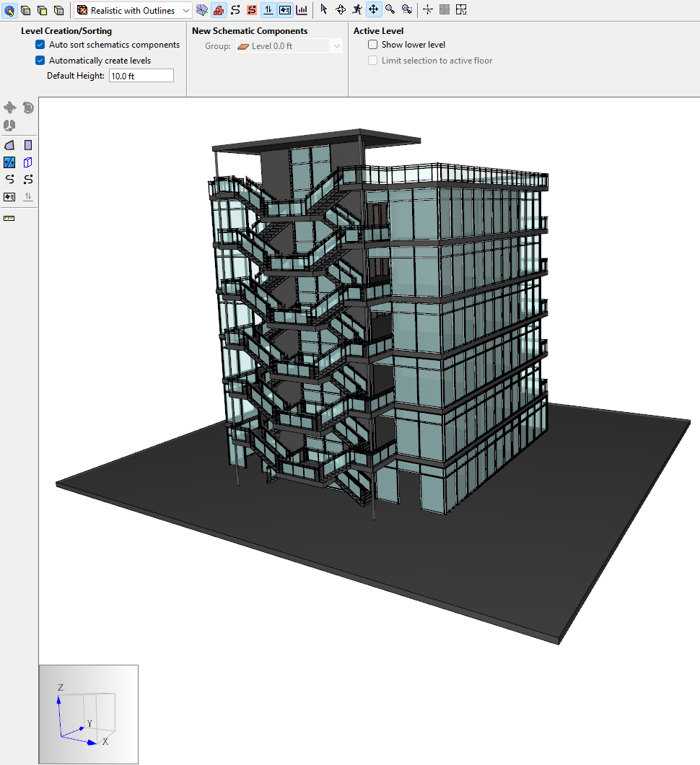Select the blue split arrows tool in left toolbar
Image resolution: width=700 pixels, height=765 pixels.
tap(9, 162)
